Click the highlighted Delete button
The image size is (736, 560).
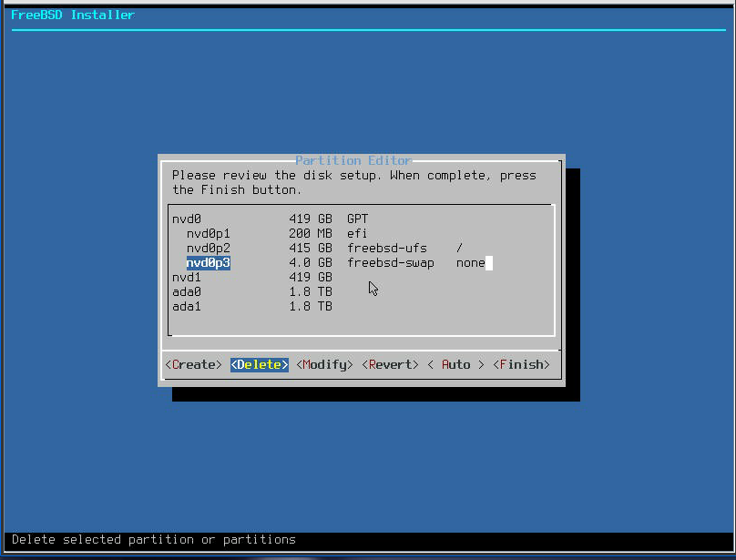tap(259, 365)
